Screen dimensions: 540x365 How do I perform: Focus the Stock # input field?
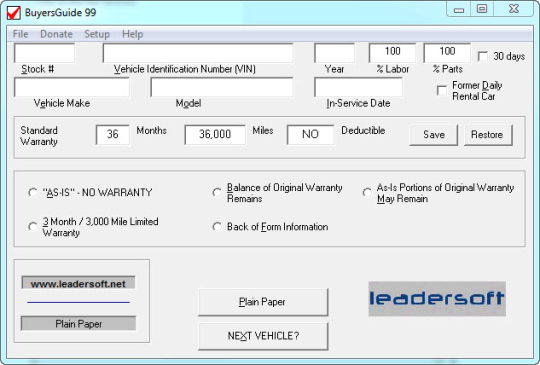[44, 53]
